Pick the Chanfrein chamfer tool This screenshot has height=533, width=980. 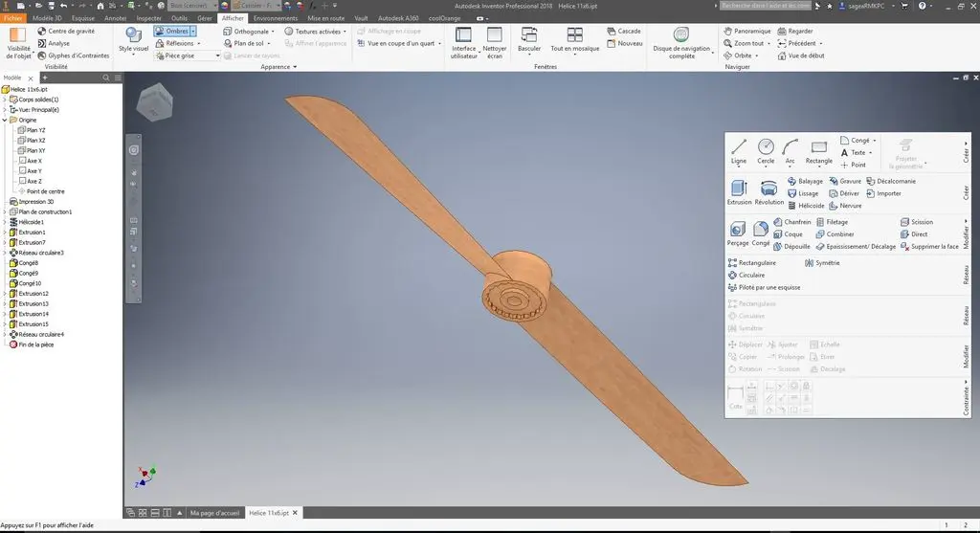point(791,222)
